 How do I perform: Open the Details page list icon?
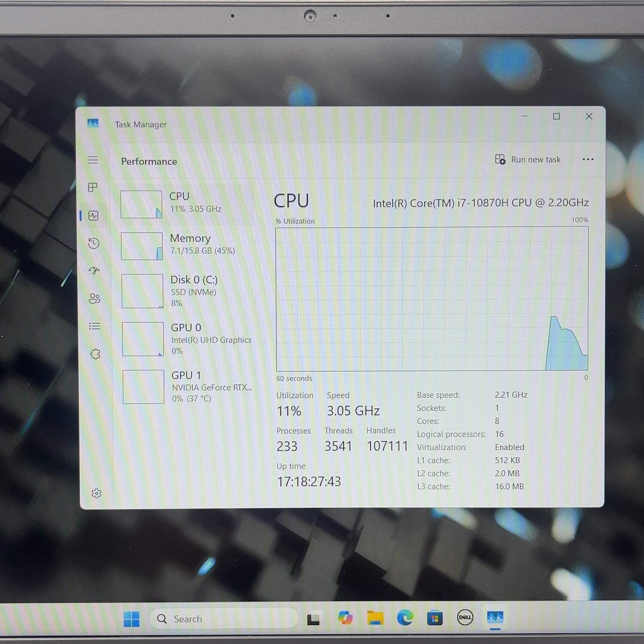(95, 326)
